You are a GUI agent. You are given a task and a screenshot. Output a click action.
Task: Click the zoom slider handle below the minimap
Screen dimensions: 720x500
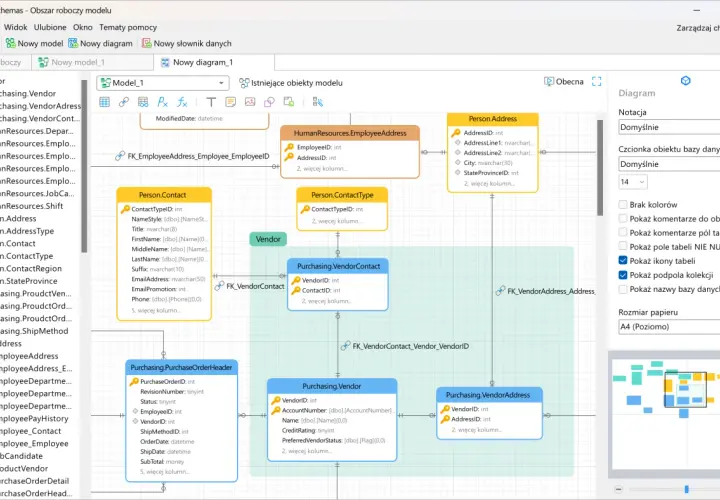(686, 489)
